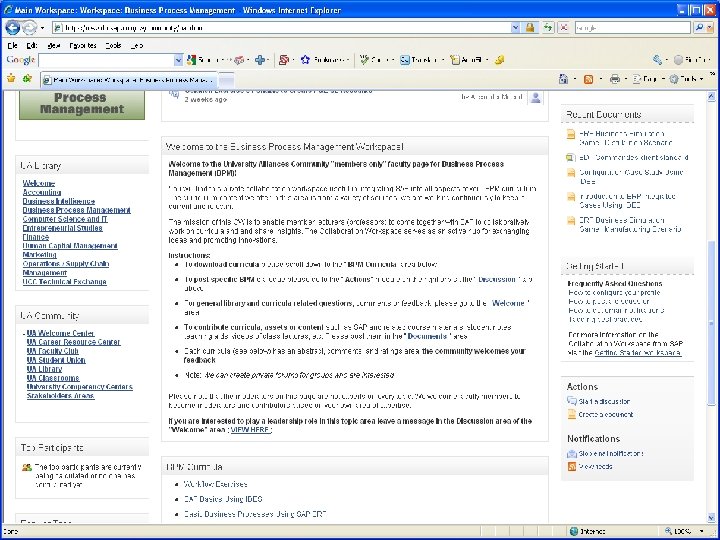This screenshot has height=540, width=720.
Task: Open Google toolbar Bookmarks star button
Action: tap(324, 60)
